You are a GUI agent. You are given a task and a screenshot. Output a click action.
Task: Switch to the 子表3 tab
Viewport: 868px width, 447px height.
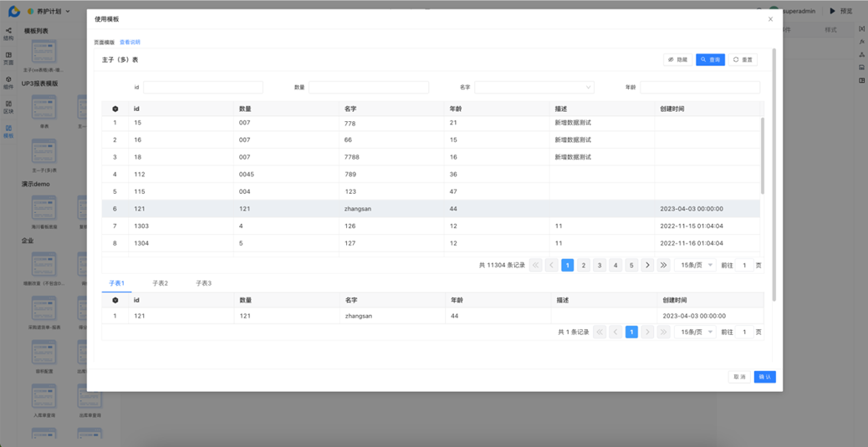point(203,283)
